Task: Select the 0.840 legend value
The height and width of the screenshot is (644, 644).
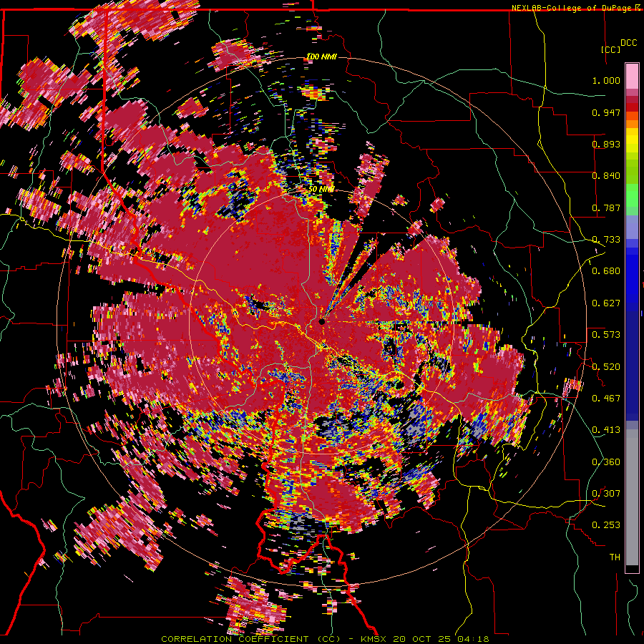Action: coord(606,176)
